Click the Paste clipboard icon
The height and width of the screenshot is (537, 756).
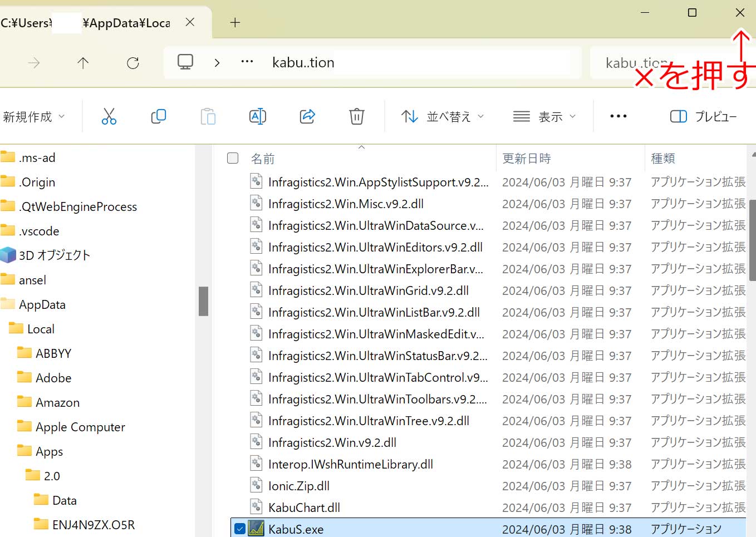click(208, 116)
